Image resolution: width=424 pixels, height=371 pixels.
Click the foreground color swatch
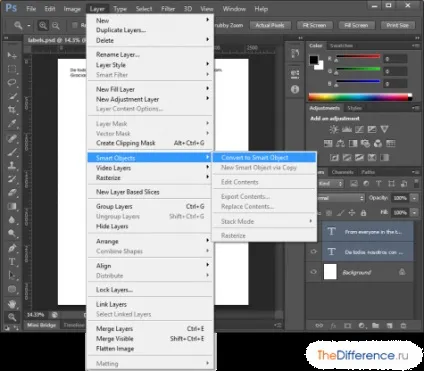coord(314,60)
